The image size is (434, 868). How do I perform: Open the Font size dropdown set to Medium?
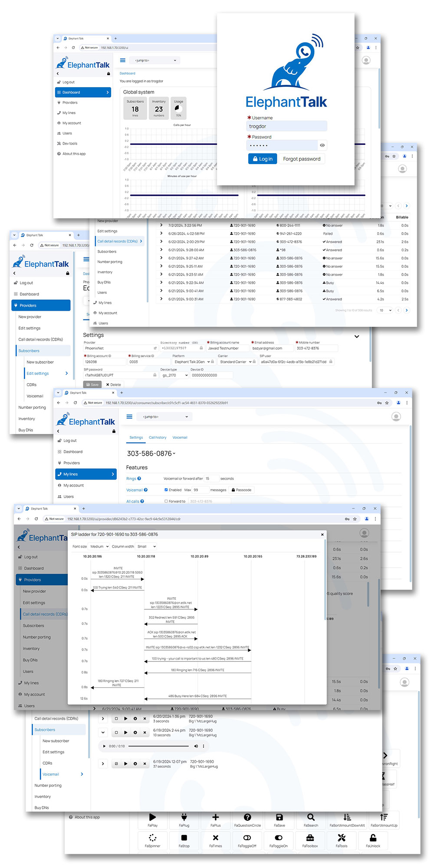(99, 546)
